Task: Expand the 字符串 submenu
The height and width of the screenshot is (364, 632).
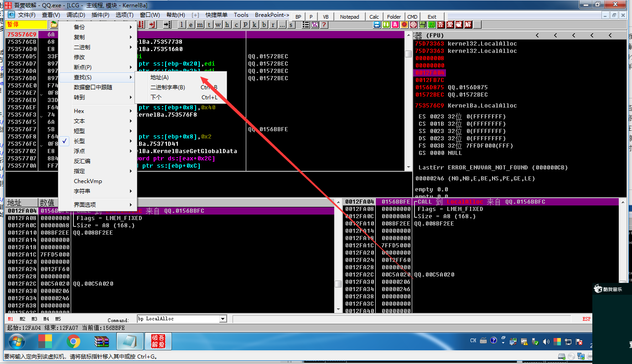Action: (98, 191)
